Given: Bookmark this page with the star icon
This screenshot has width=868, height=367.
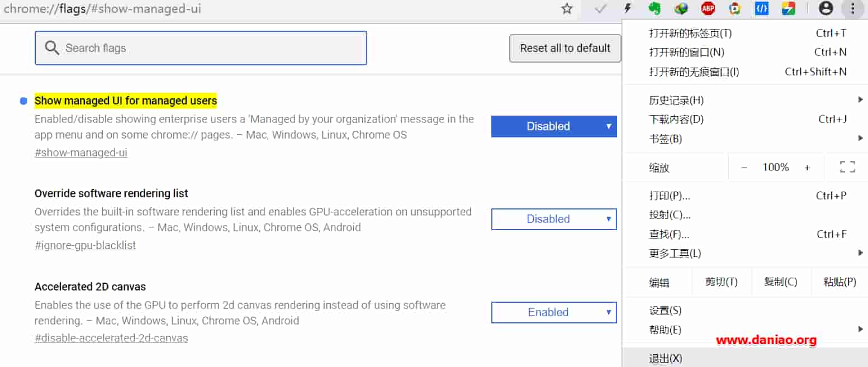Looking at the screenshot, I should 567,8.
